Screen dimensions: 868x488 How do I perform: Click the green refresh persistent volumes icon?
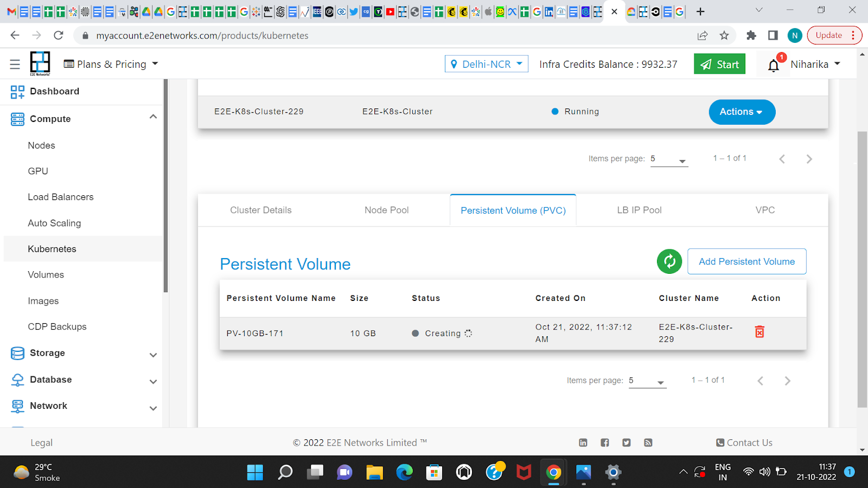click(669, 261)
